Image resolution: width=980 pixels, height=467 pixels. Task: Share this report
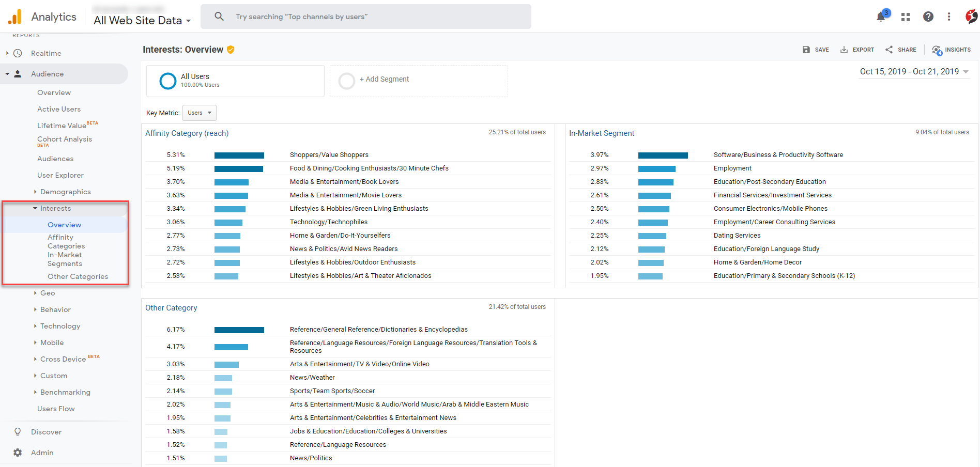pyautogui.click(x=900, y=50)
